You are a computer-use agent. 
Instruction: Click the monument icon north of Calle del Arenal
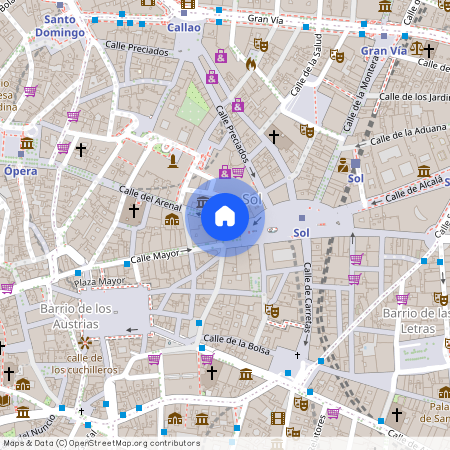pos(173,161)
